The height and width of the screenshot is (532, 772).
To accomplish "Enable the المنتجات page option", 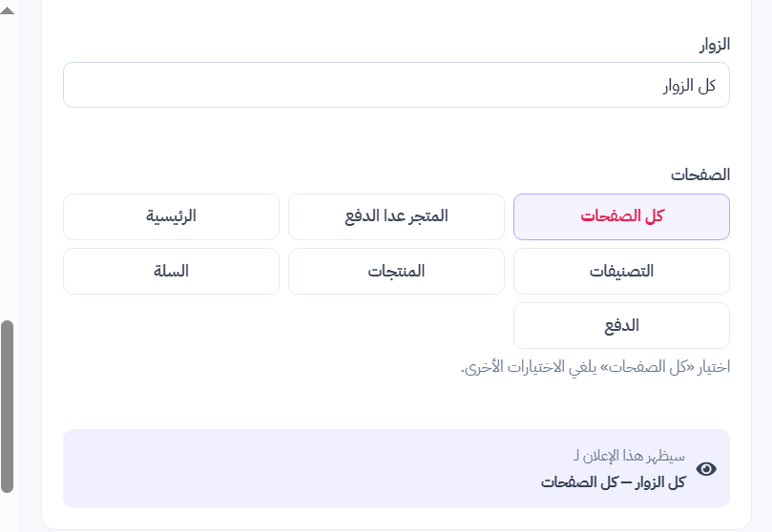I will [x=396, y=272].
